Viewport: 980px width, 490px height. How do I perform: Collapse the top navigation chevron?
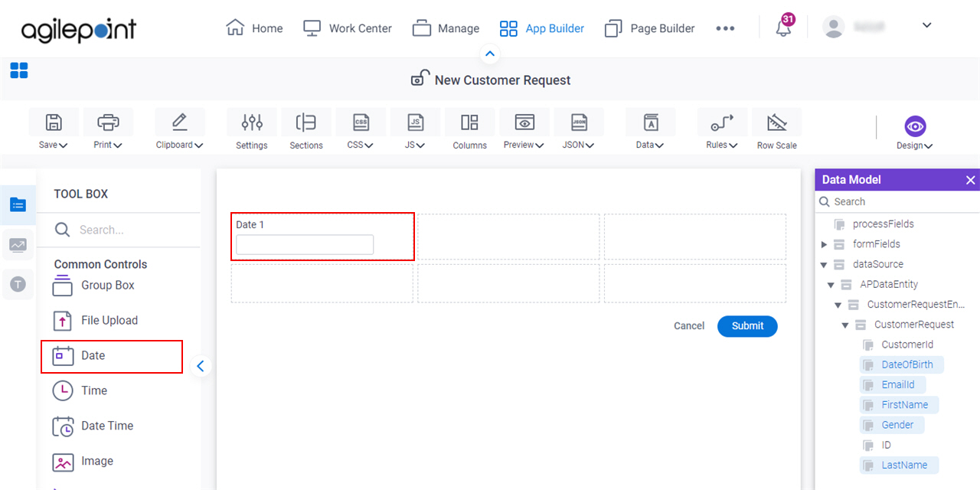coord(490,54)
